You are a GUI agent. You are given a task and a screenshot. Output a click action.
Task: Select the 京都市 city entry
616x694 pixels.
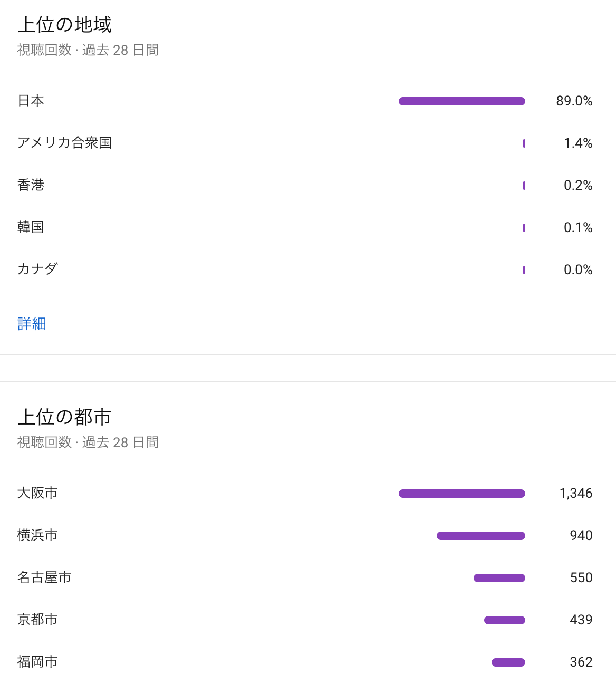pyautogui.click(x=37, y=620)
